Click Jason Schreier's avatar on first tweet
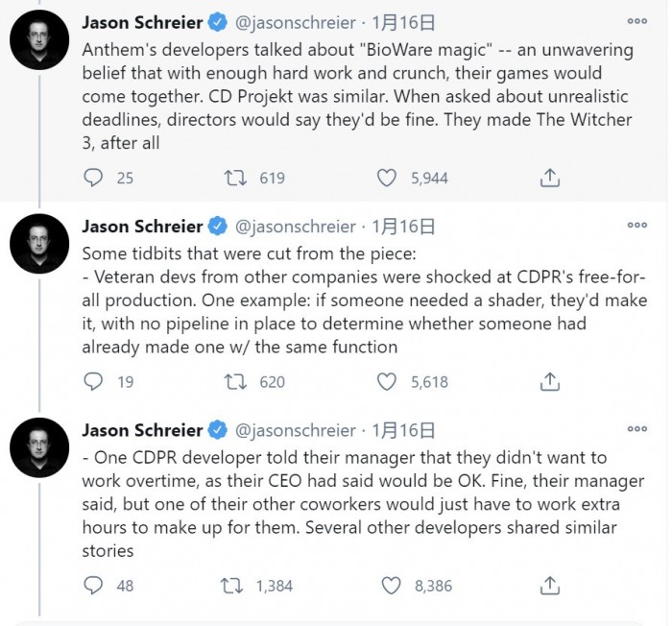 (x=38, y=40)
